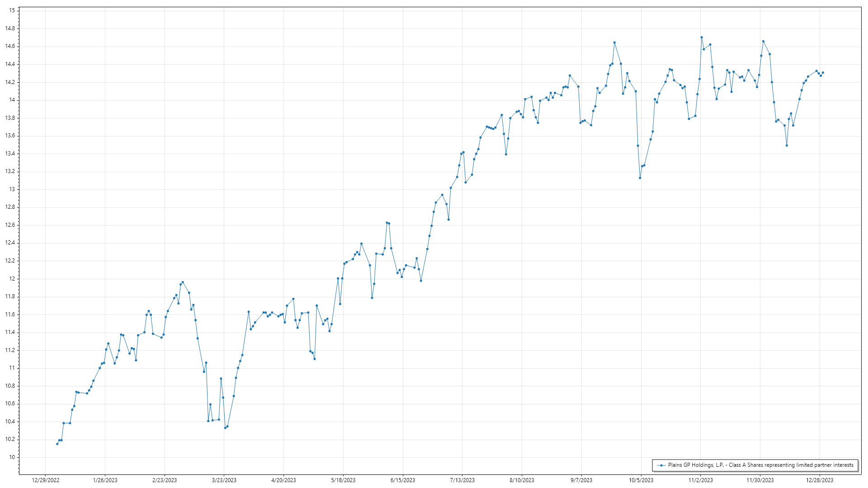Click the 10 label on the y-axis

click(12, 457)
